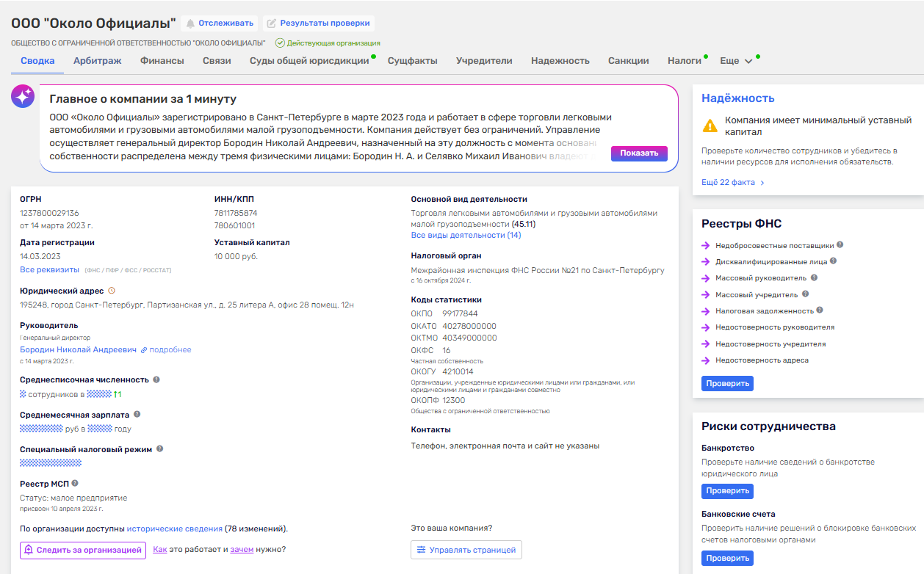Open help icon for Среднесписочная численность
Viewport: 924px width, 574px height.
(x=156, y=379)
